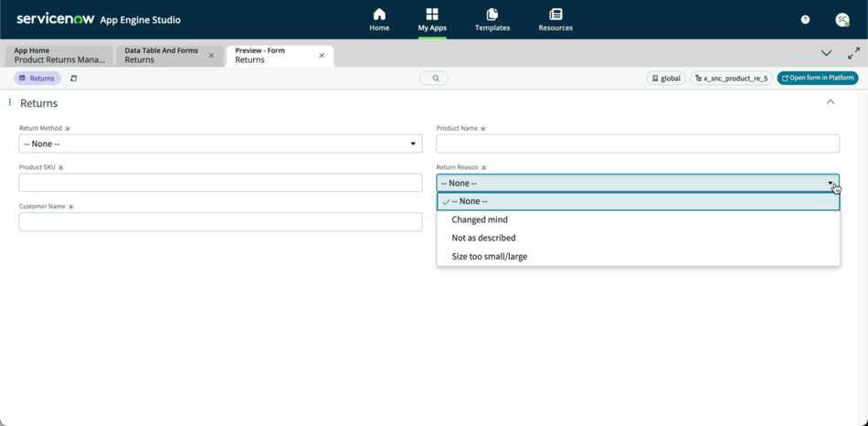Toggle full screen expand arrows icon
The width and height of the screenshot is (868, 426).
coord(853,53)
